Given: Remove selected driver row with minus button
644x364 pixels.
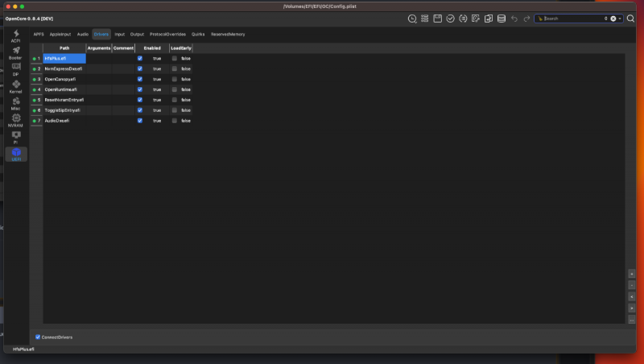Looking at the screenshot, I should pos(632,285).
